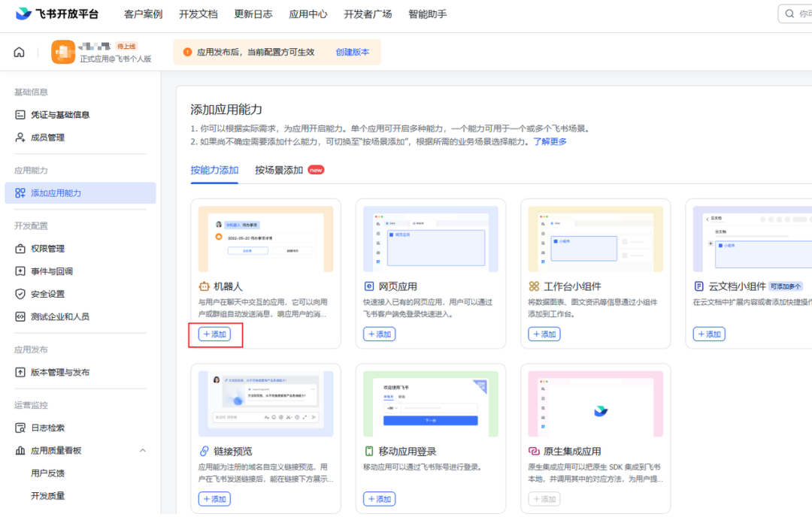Click the search box at top right
Image resolution: width=812 pixels, height=517 pixels.
tap(797, 14)
